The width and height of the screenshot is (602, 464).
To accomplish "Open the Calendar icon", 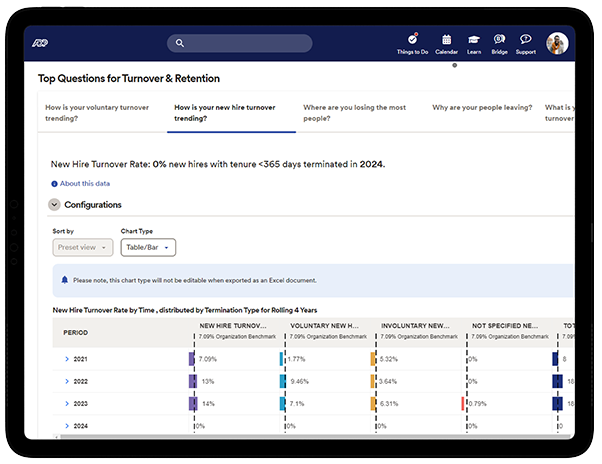I will pyautogui.click(x=446, y=40).
